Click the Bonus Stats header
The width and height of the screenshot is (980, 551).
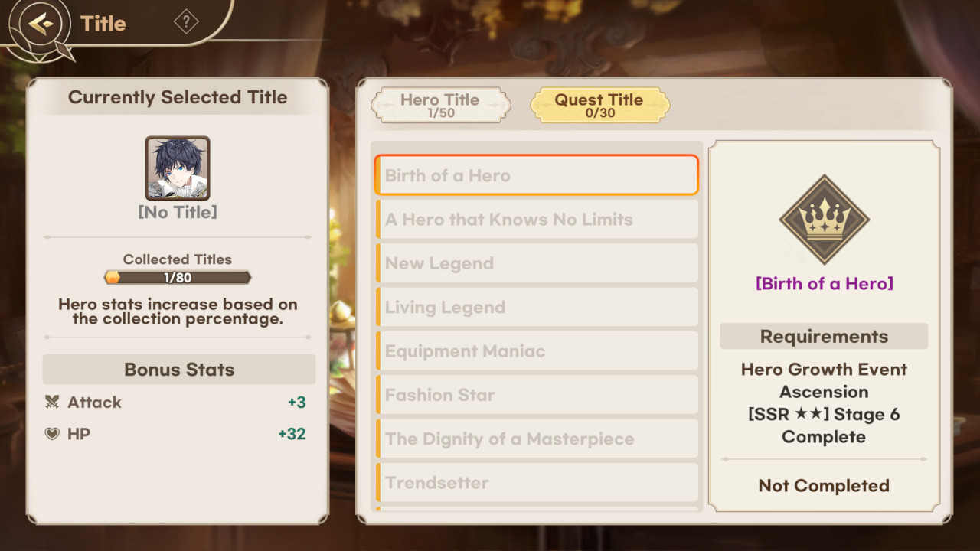point(179,370)
